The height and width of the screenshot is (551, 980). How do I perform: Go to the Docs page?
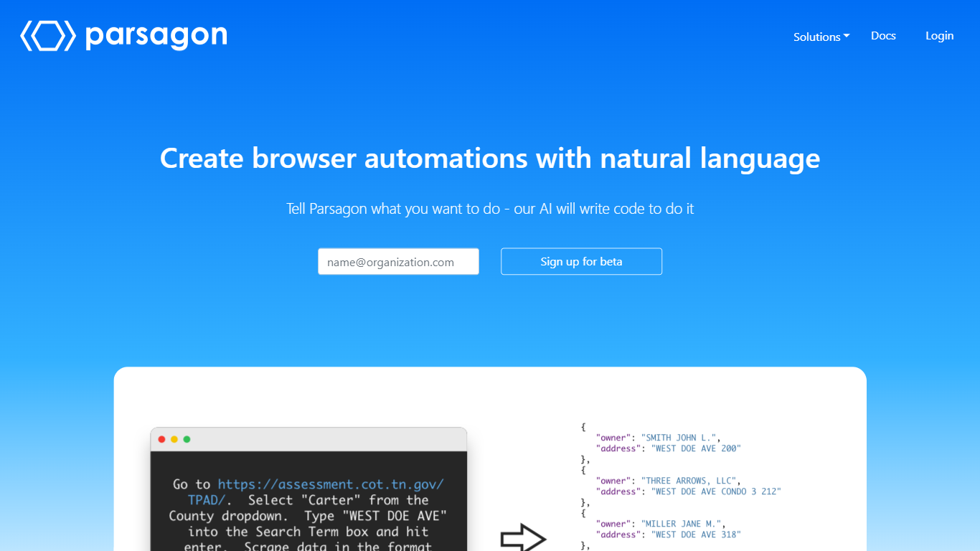click(883, 36)
